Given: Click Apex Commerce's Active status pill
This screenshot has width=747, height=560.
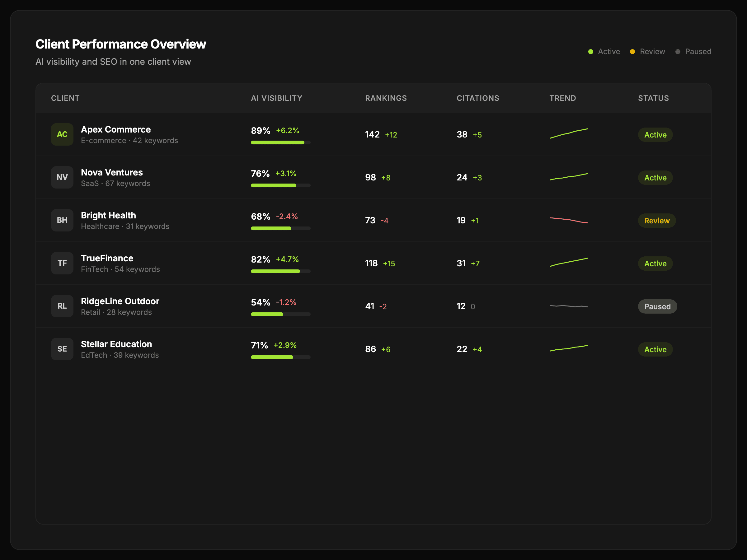Looking at the screenshot, I should tap(655, 135).
